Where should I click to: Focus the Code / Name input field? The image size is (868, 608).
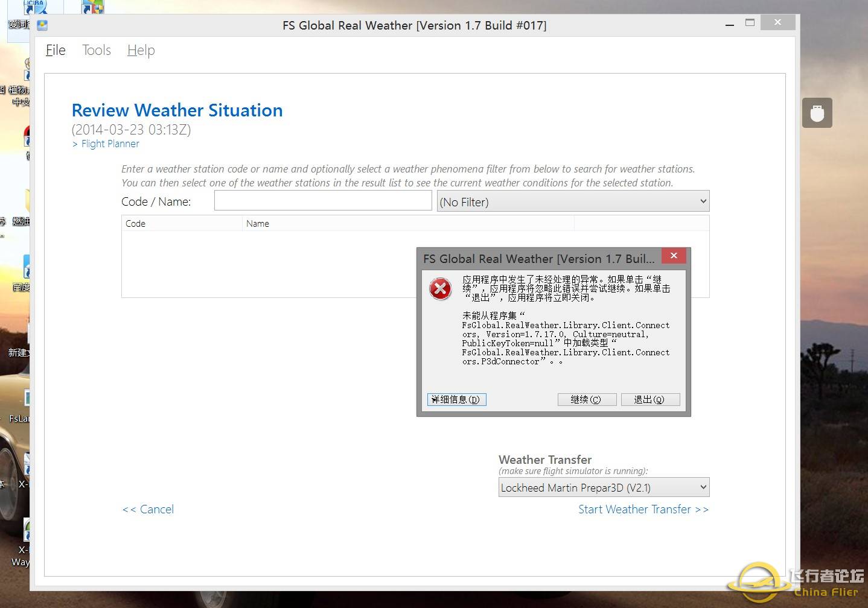pos(323,201)
